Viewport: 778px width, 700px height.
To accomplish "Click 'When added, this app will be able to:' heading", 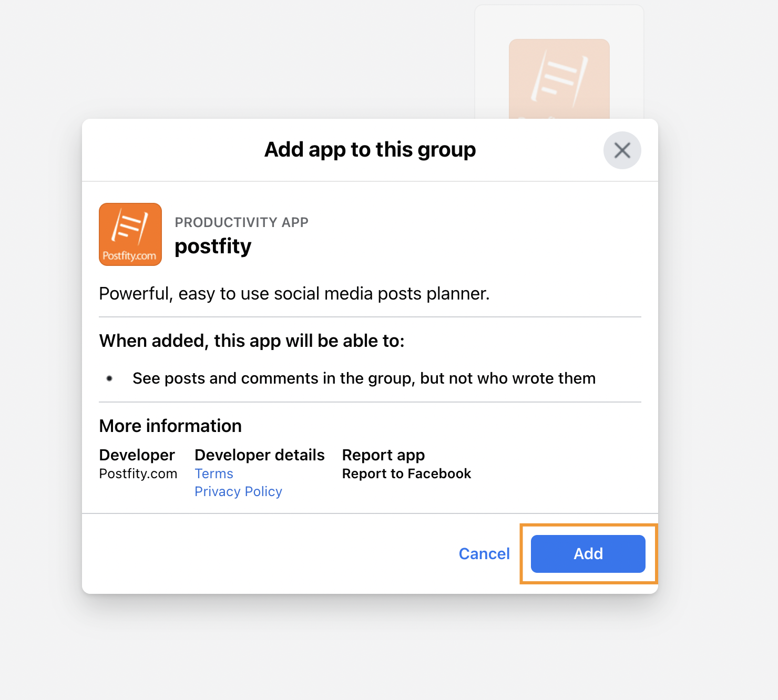I will click(252, 341).
